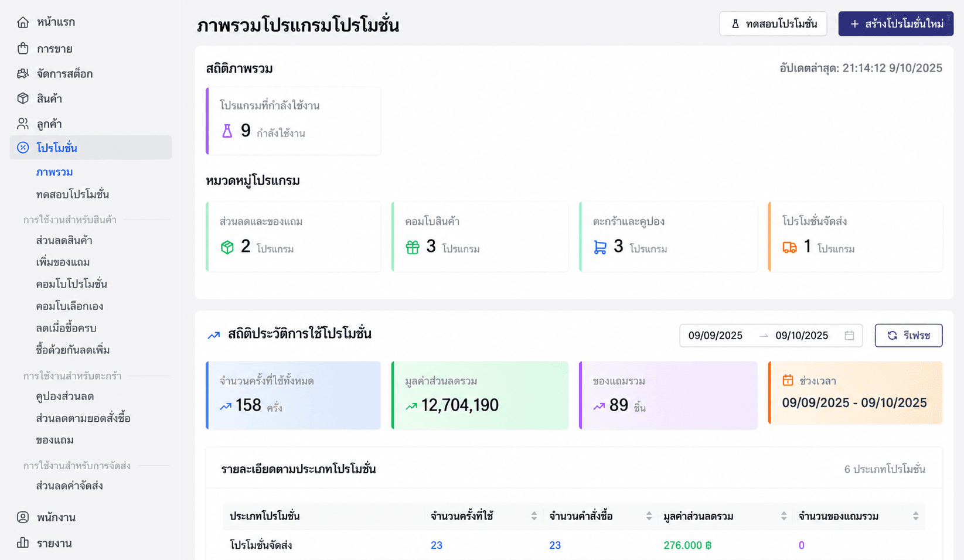Viewport: 964px width, 560px height.
Task: Click the flask icon in active programs card
Action: coord(227,131)
